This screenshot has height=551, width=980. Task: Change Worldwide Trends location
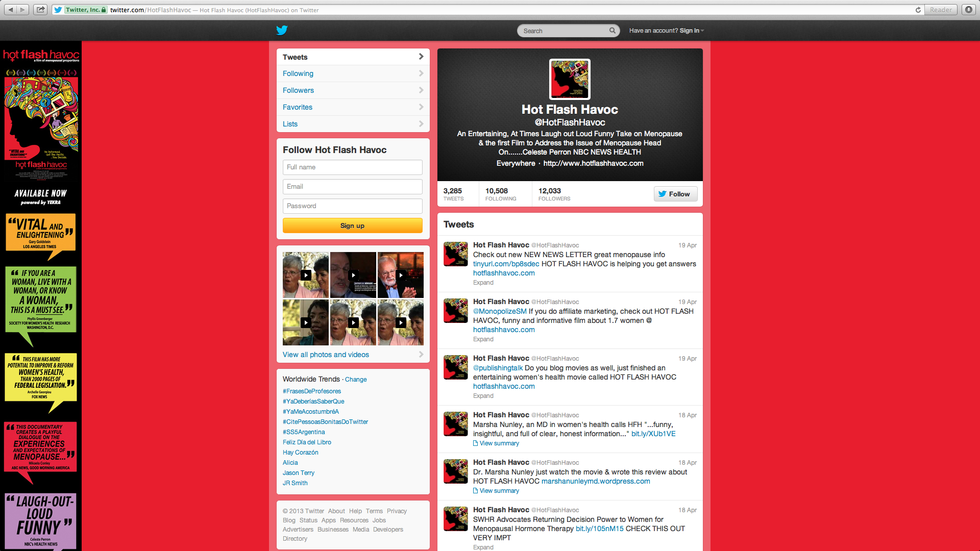356,380
